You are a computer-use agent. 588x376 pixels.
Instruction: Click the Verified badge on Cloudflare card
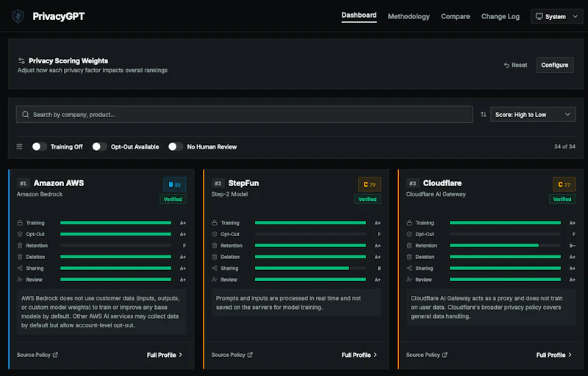point(562,199)
